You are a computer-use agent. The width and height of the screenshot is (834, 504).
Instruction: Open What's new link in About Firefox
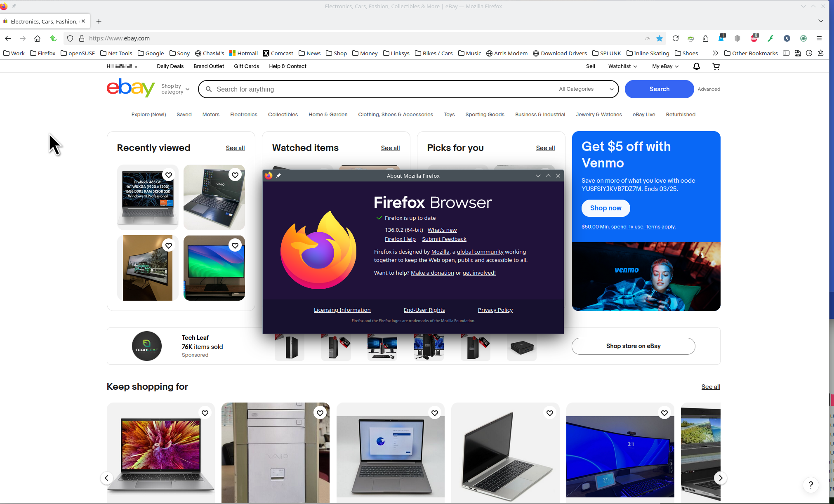click(x=442, y=230)
